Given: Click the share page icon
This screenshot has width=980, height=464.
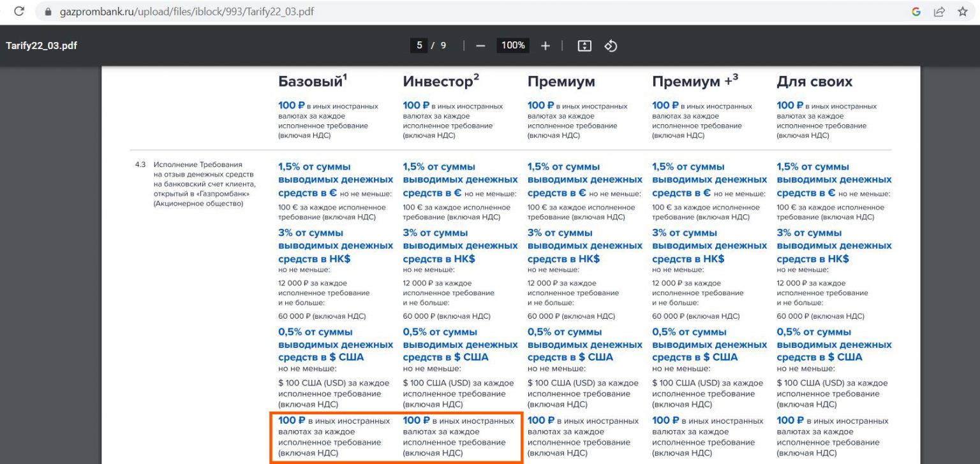Looking at the screenshot, I should pos(939,11).
